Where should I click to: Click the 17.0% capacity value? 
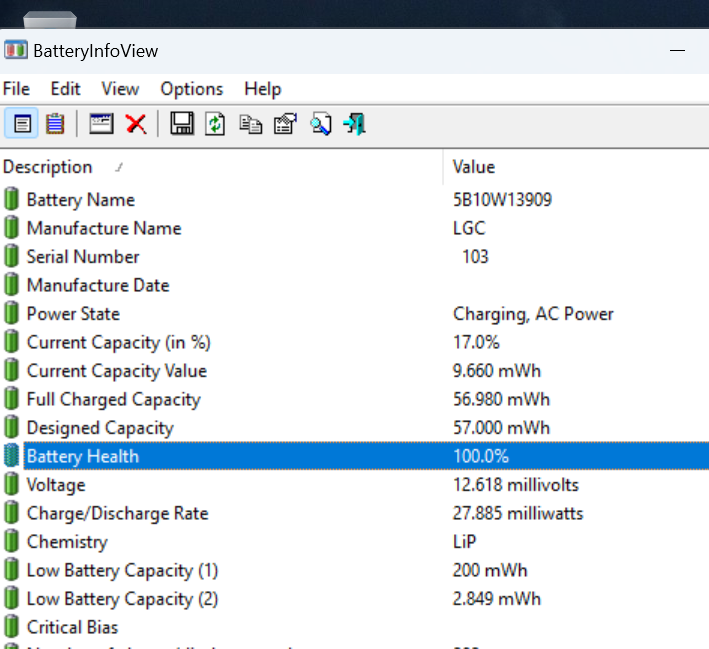point(476,342)
